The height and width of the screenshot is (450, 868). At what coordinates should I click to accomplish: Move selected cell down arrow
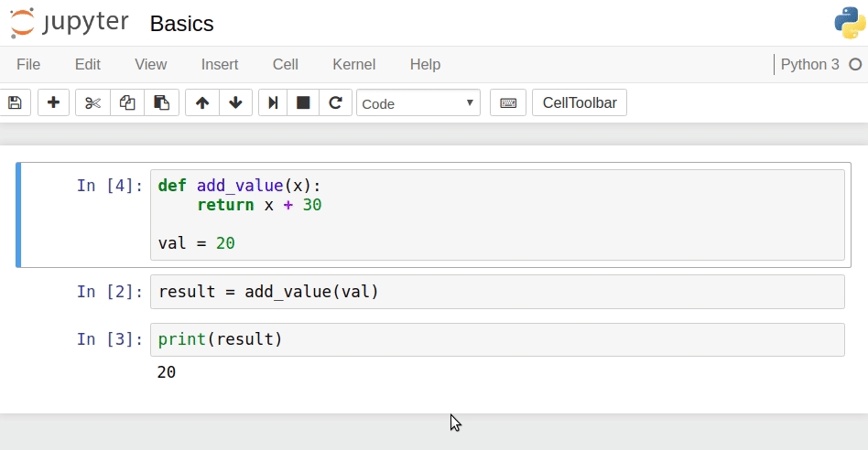tap(235, 102)
